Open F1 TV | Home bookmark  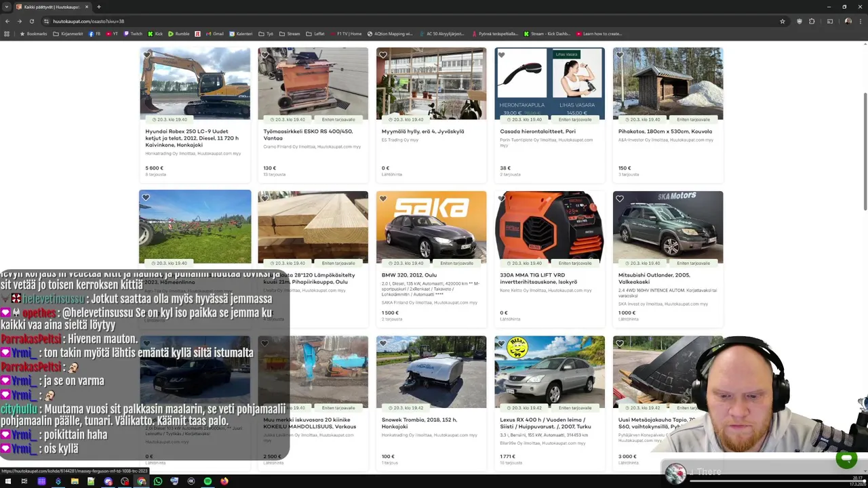(346, 33)
